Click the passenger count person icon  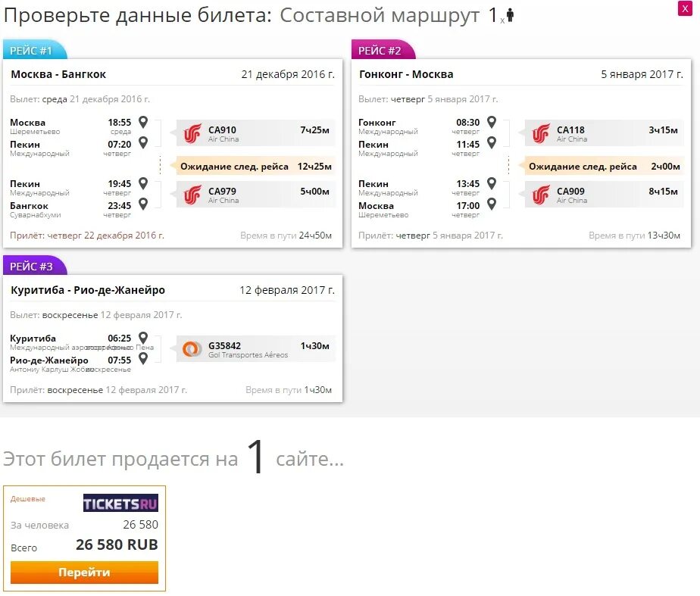point(510,14)
